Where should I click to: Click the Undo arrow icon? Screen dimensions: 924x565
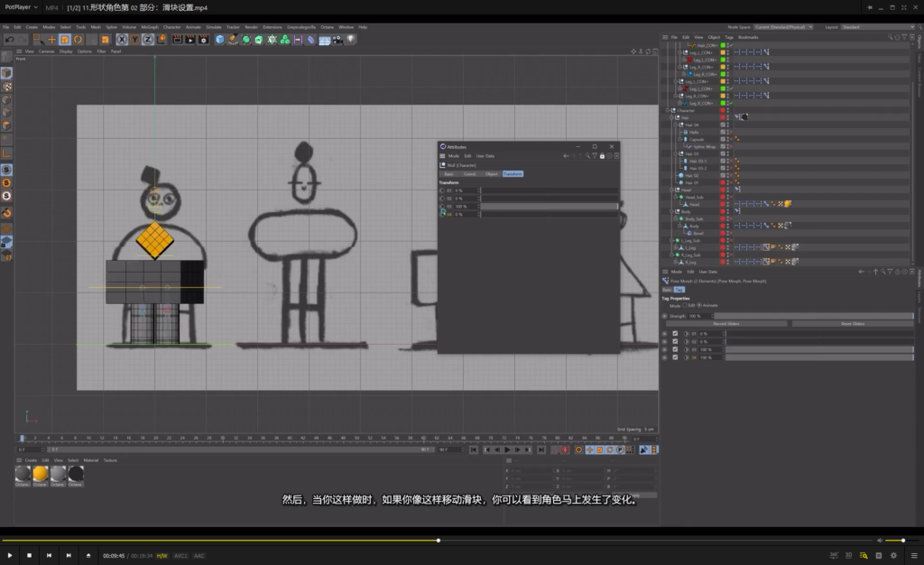pos(9,40)
